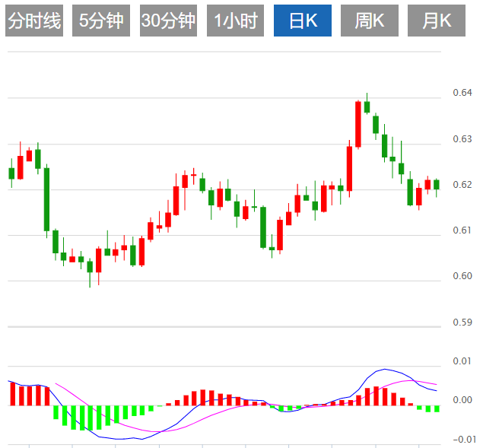Switch to the 周K weekly tab
The image size is (483, 448).
coord(370,21)
